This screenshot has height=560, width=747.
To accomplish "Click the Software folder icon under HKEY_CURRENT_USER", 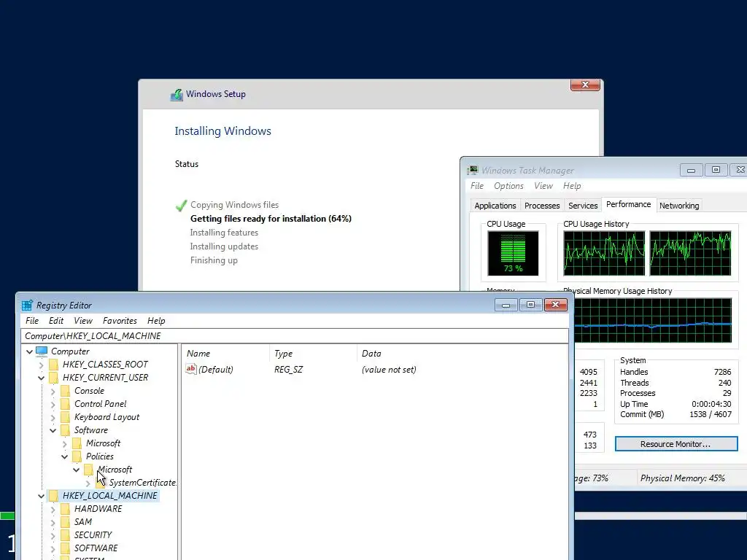I will (x=65, y=430).
